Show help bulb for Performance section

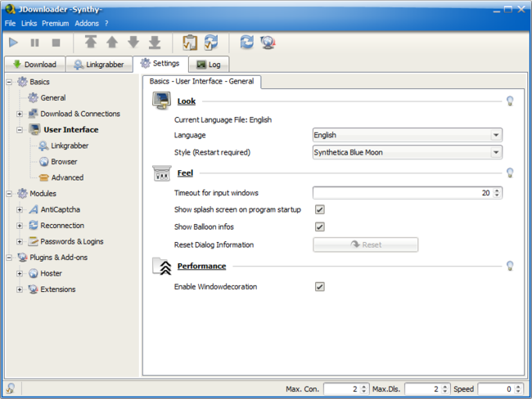(510, 266)
